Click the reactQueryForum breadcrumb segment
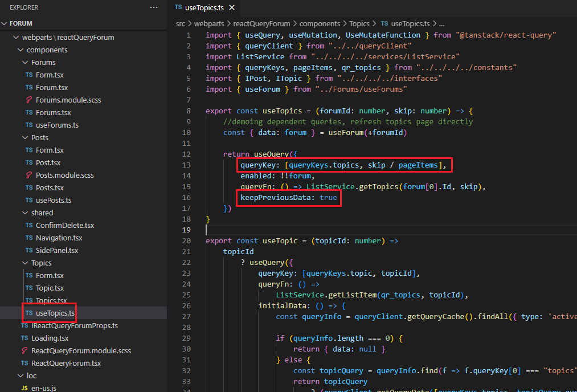 point(263,23)
